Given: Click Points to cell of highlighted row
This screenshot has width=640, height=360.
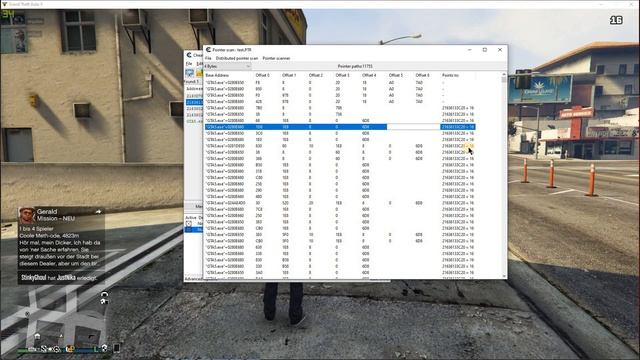Looking at the screenshot, I should tap(458, 127).
